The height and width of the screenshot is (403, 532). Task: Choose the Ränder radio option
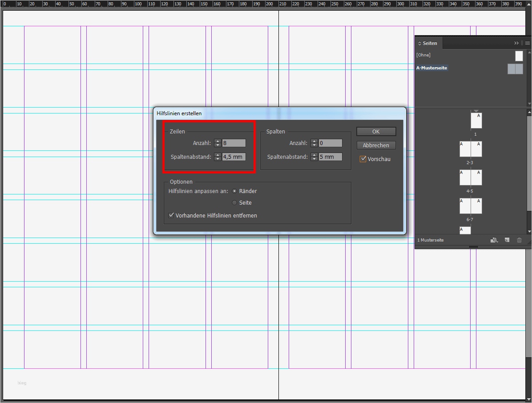pos(234,191)
